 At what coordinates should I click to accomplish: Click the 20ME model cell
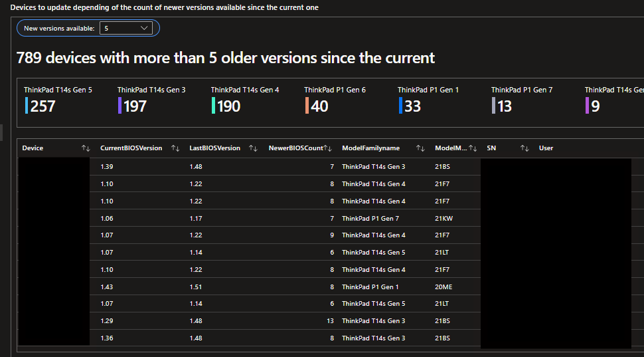pos(443,287)
